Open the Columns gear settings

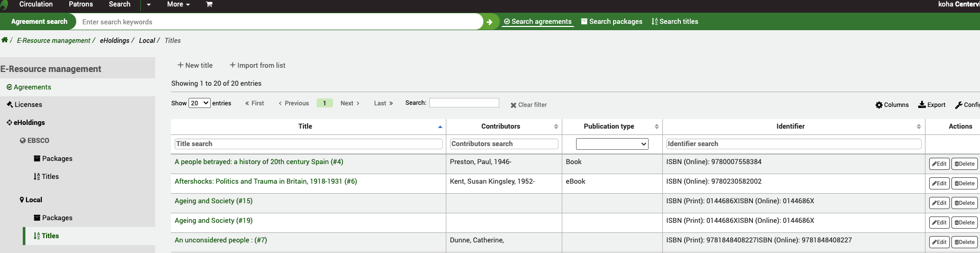tap(892, 105)
